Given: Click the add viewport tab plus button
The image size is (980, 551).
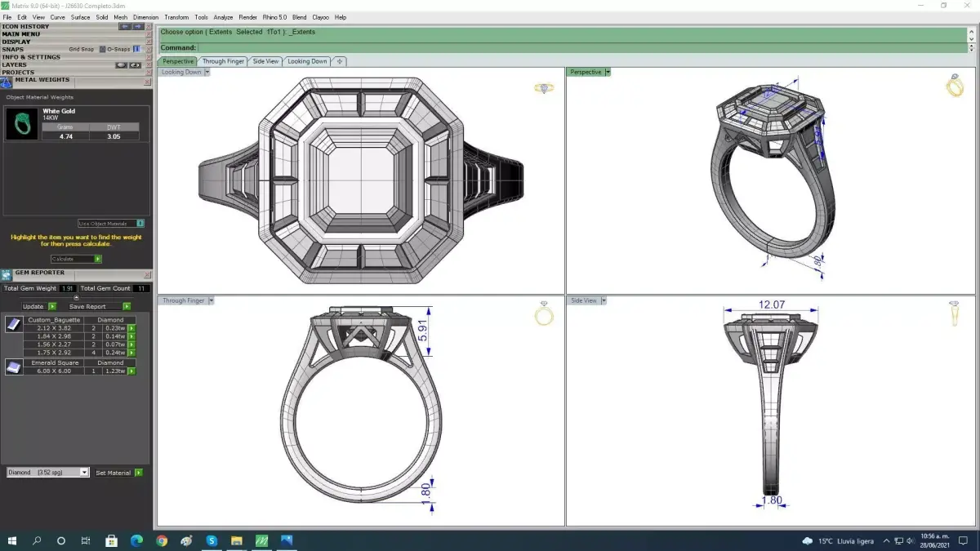Looking at the screenshot, I should pos(340,61).
